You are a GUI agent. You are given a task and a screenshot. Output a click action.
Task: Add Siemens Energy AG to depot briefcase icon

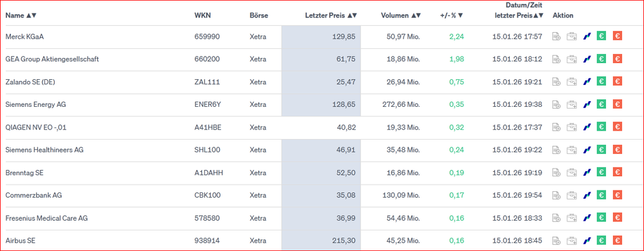pos(571,104)
